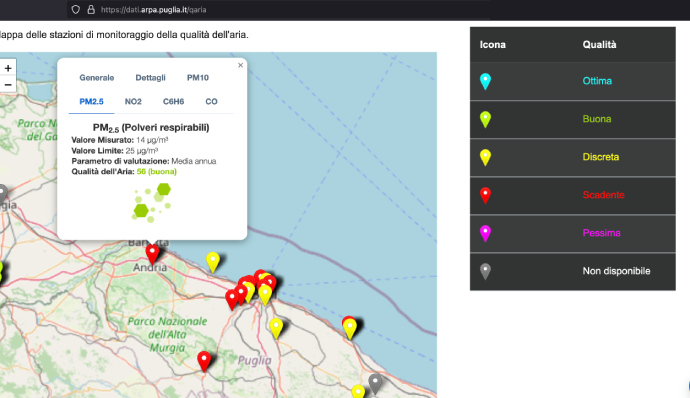This screenshot has height=398, width=690.
Task: Close the station info popup
Action: (240, 65)
